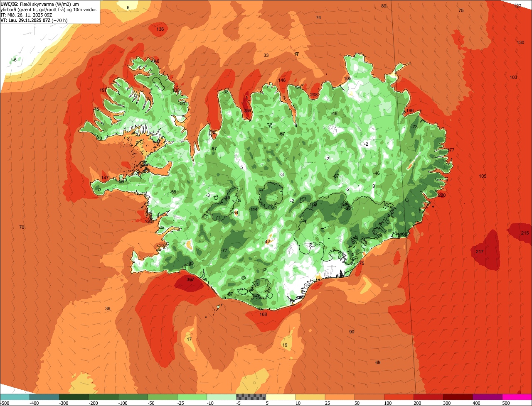Click the flux value '42' in the central highlands
The height and width of the screenshot is (406, 532).
coord(267,242)
